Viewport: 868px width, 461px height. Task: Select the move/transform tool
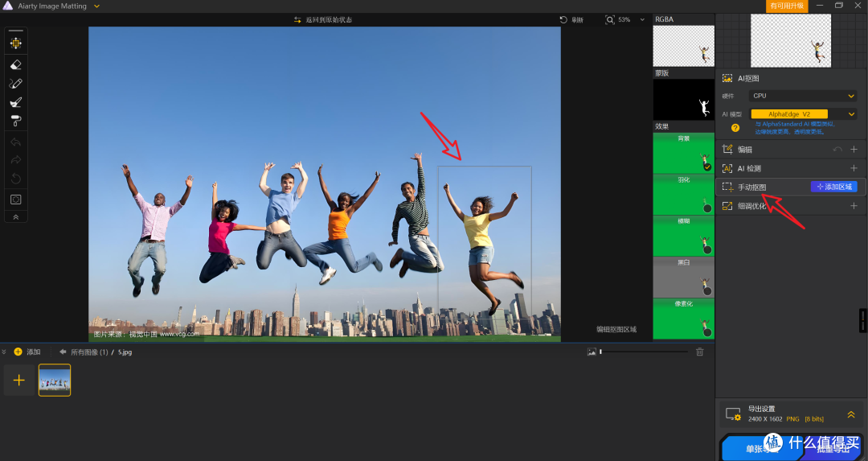[x=15, y=43]
